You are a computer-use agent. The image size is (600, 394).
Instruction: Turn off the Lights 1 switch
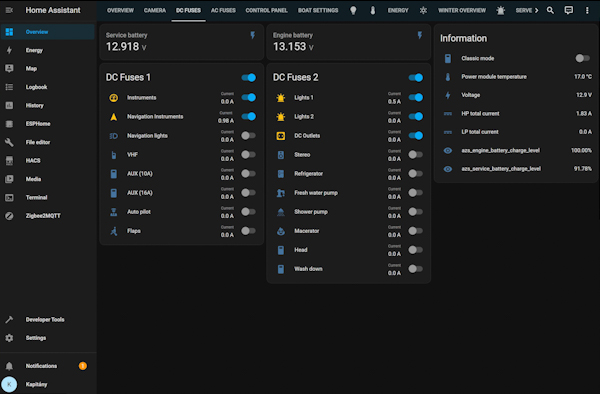click(x=416, y=98)
